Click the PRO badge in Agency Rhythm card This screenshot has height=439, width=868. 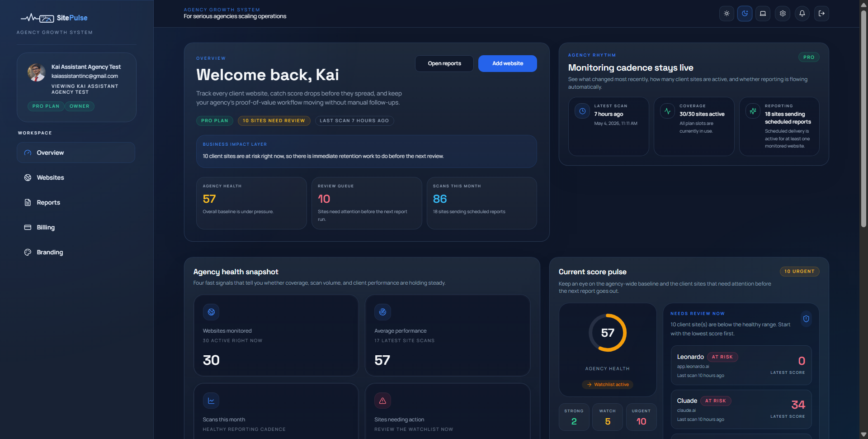tap(809, 57)
